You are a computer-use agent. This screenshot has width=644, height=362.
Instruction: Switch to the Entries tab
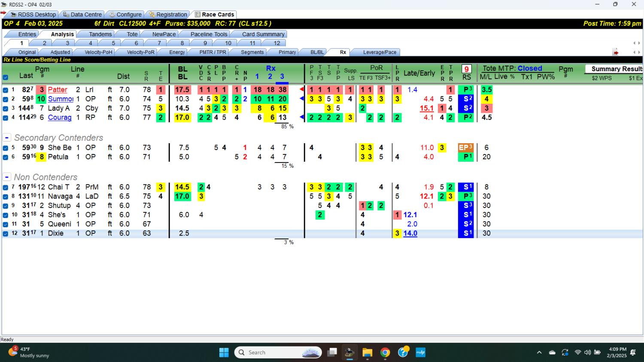coord(27,34)
